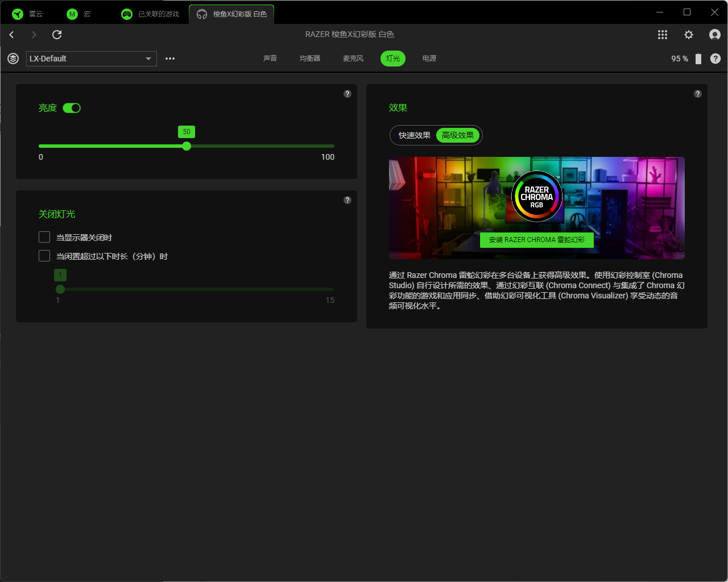Click the help icon in brightness panel
The image size is (728, 582).
[x=348, y=94]
